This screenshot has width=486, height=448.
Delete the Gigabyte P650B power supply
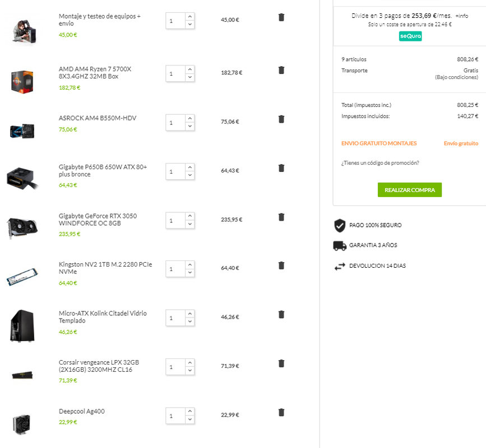pos(281,168)
